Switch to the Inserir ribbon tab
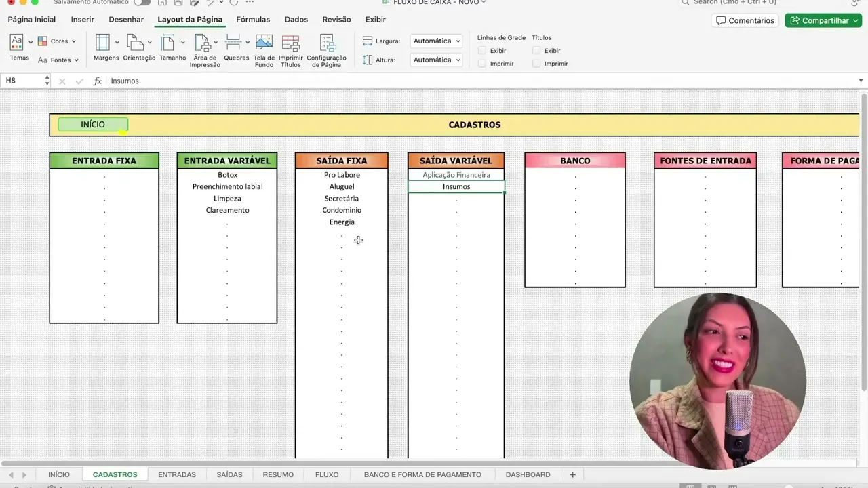Screen dimensions: 868x488 pyautogui.click(x=83, y=20)
